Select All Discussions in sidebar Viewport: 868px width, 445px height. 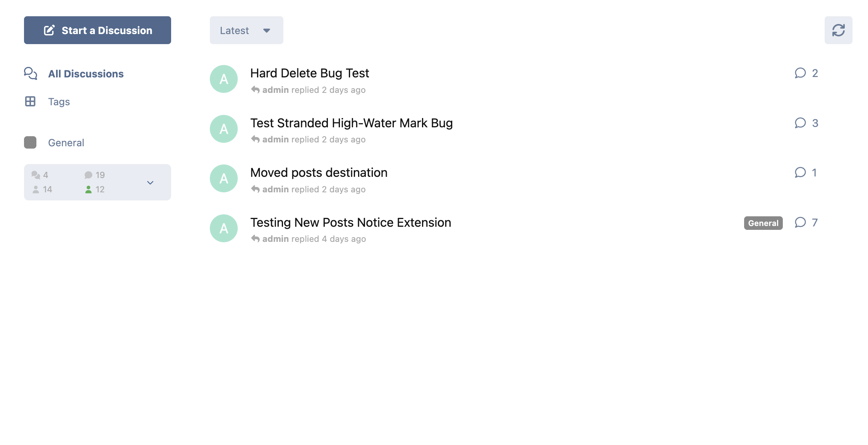[x=86, y=74]
